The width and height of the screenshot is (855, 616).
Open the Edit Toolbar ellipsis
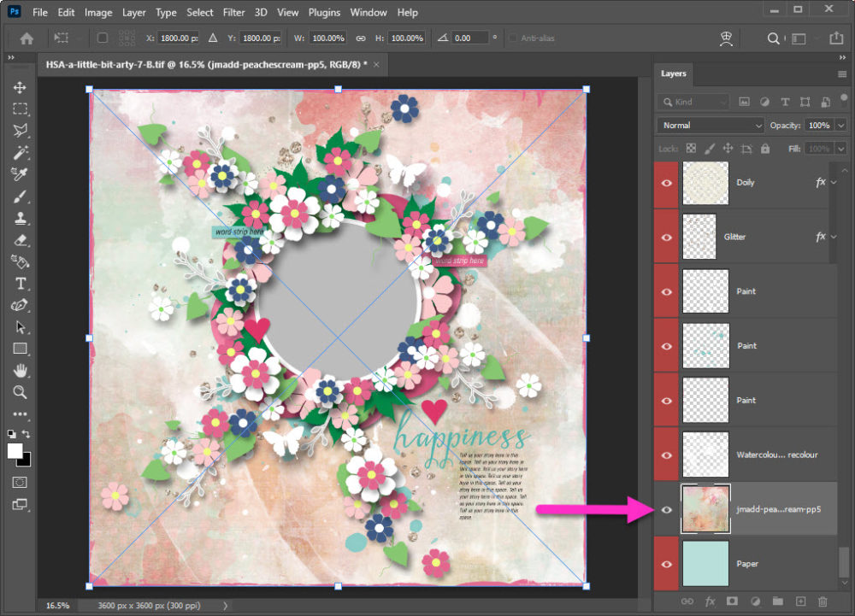click(x=21, y=414)
